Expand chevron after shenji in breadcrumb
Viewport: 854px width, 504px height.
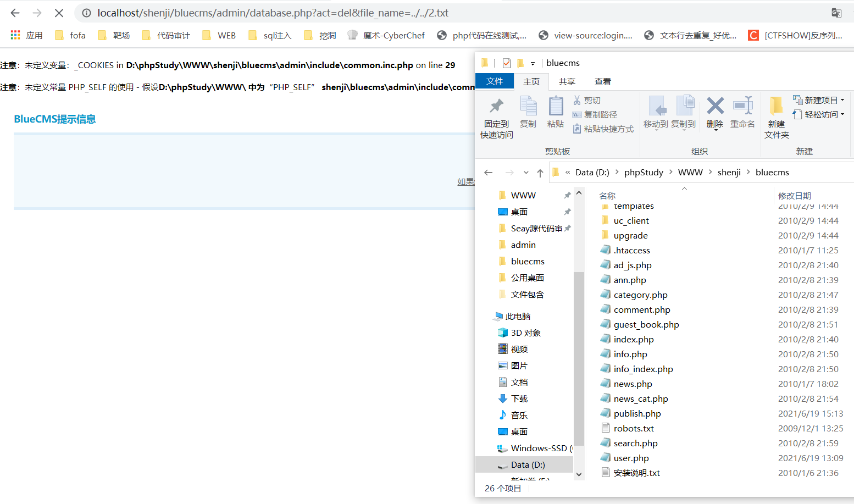pos(748,172)
